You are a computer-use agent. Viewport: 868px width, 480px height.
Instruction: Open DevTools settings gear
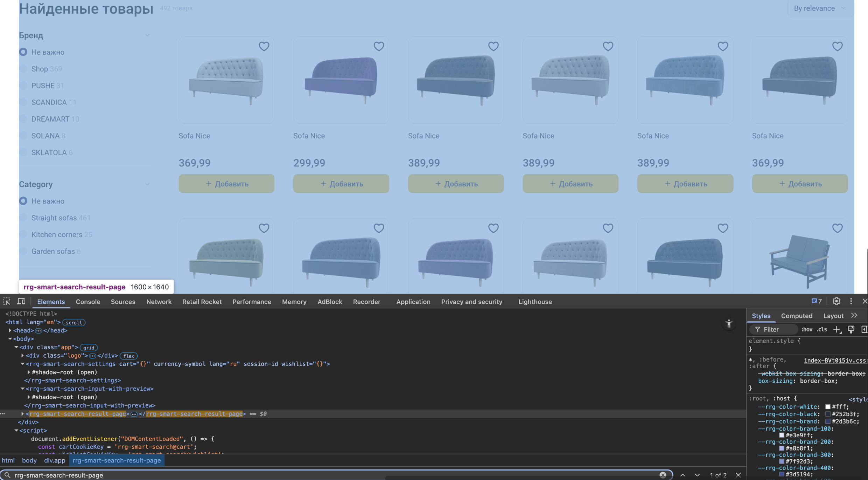pyautogui.click(x=836, y=301)
